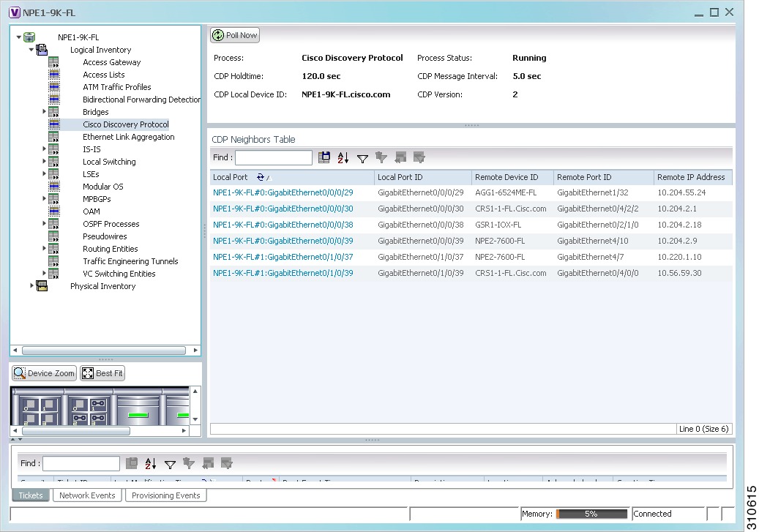The image size is (759, 532).
Task: Switch to the Tickets tab
Action: [x=31, y=495]
